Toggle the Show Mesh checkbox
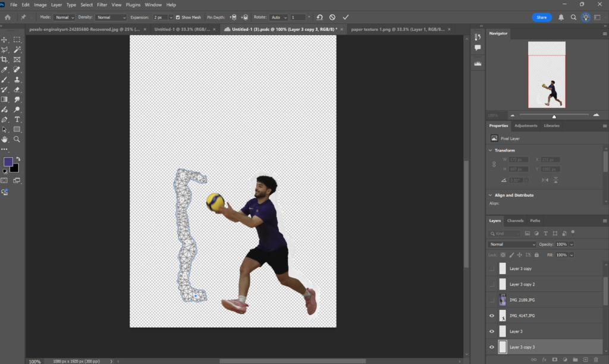The width and height of the screenshot is (609, 364). tap(178, 17)
